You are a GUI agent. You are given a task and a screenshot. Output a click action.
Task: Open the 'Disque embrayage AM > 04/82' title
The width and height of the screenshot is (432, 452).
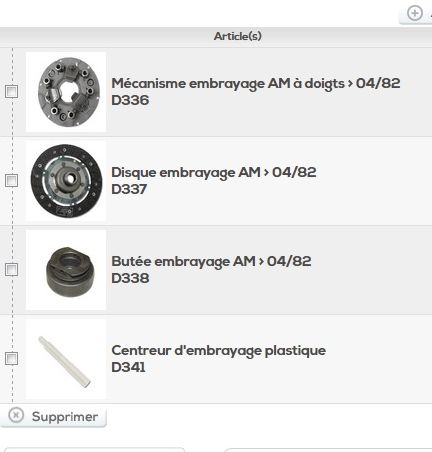tap(214, 172)
